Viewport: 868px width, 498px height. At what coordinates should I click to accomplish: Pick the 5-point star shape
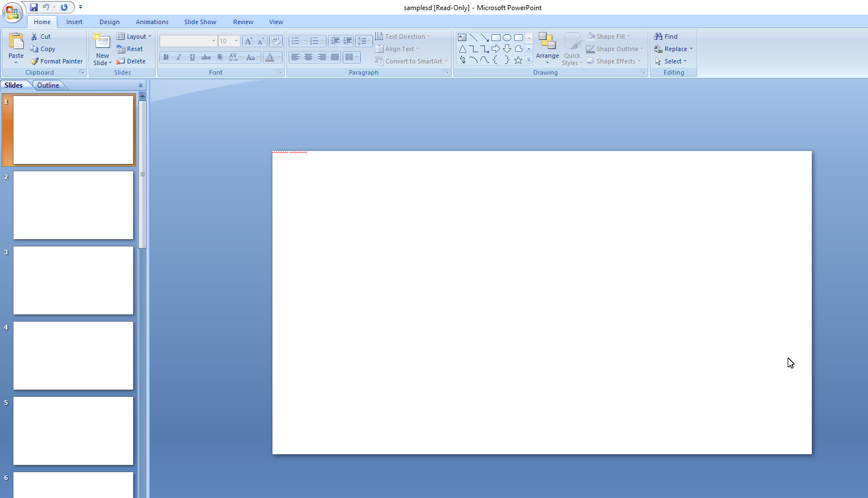pyautogui.click(x=518, y=60)
